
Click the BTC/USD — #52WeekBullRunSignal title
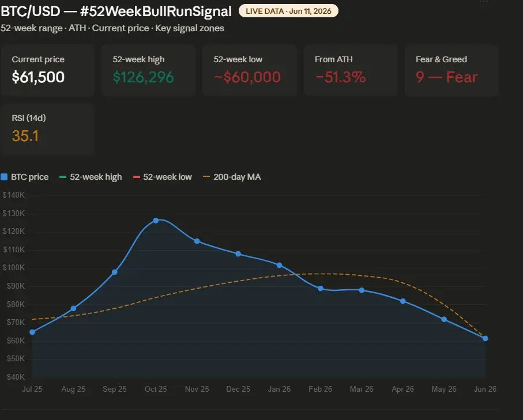(x=116, y=12)
